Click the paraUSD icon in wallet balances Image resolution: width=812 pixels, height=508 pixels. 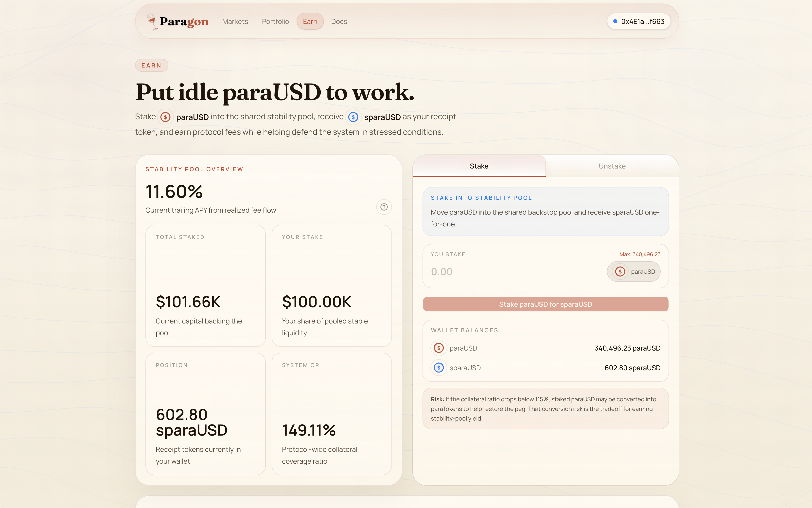coord(439,348)
